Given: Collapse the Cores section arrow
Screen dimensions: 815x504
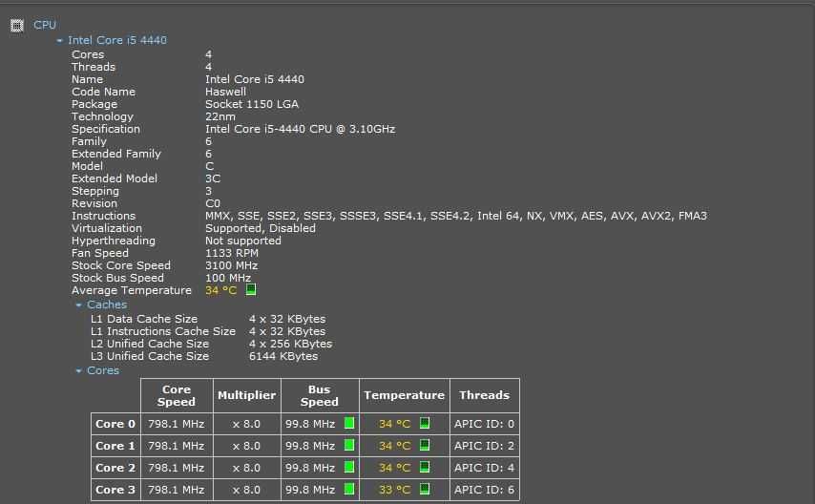Looking at the screenshot, I should pos(78,371).
